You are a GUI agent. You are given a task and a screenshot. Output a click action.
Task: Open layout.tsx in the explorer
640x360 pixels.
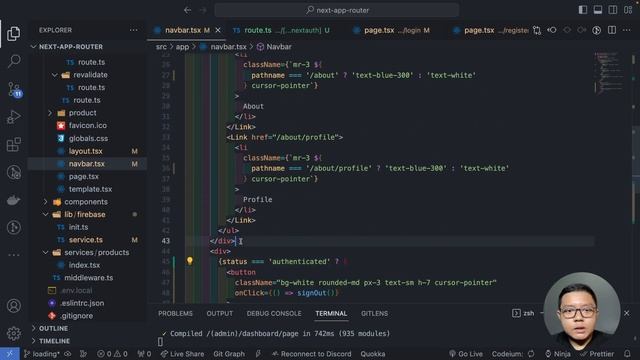(x=85, y=151)
